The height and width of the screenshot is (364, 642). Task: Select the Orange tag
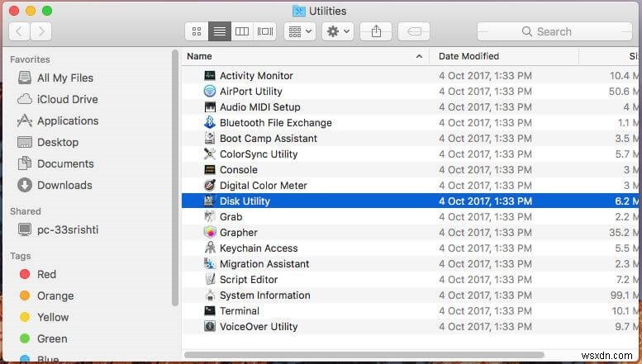(46, 295)
